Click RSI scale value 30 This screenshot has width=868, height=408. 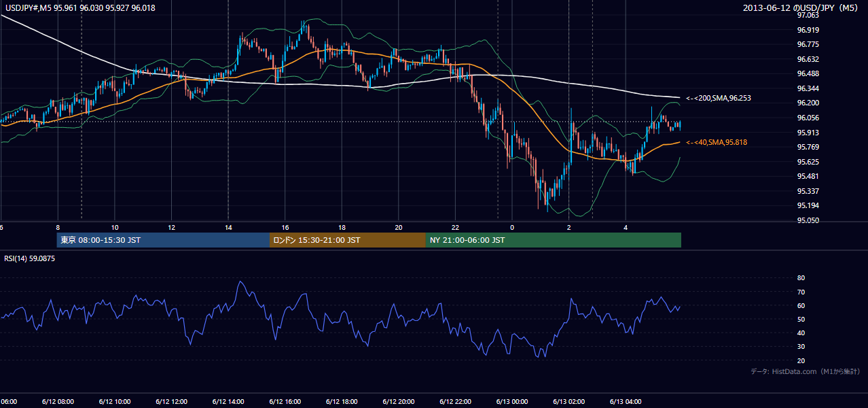801,347
